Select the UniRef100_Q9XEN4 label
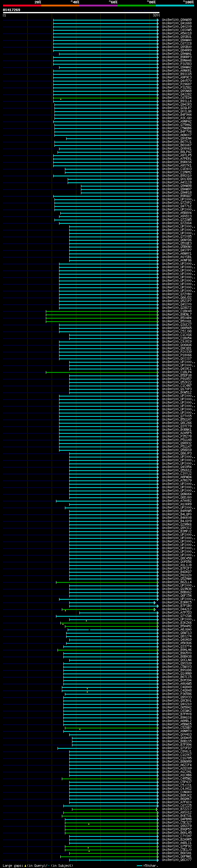This screenshot has width=197, height=868. pos(177,139)
